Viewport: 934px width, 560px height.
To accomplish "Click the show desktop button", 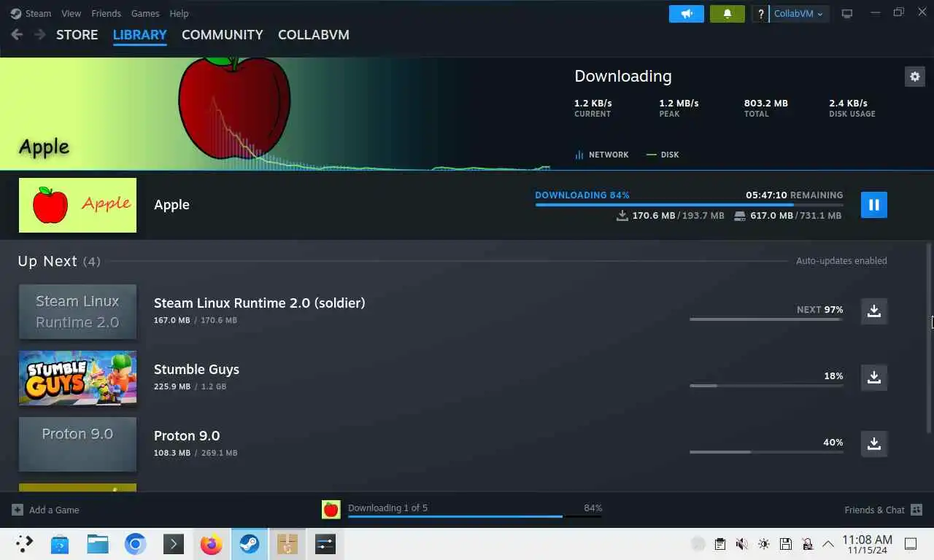I will pos(911,544).
